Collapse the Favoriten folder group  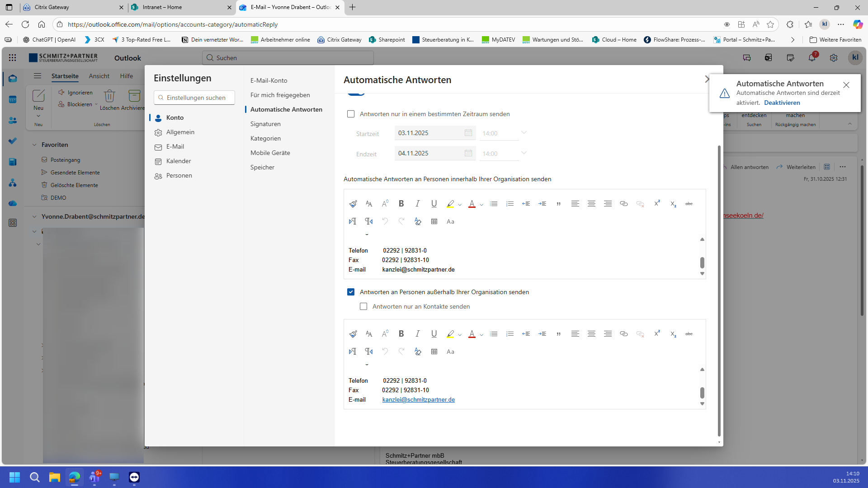pyautogui.click(x=34, y=145)
